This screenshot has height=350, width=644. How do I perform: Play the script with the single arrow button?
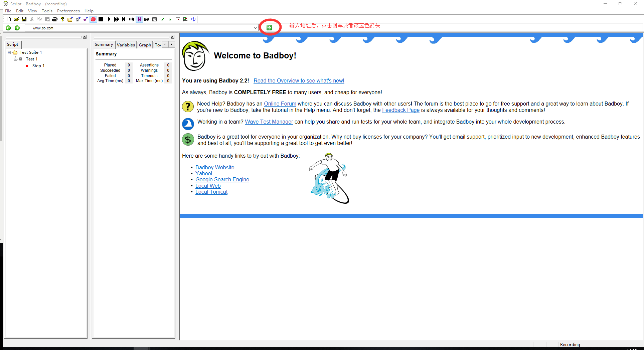tap(109, 19)
